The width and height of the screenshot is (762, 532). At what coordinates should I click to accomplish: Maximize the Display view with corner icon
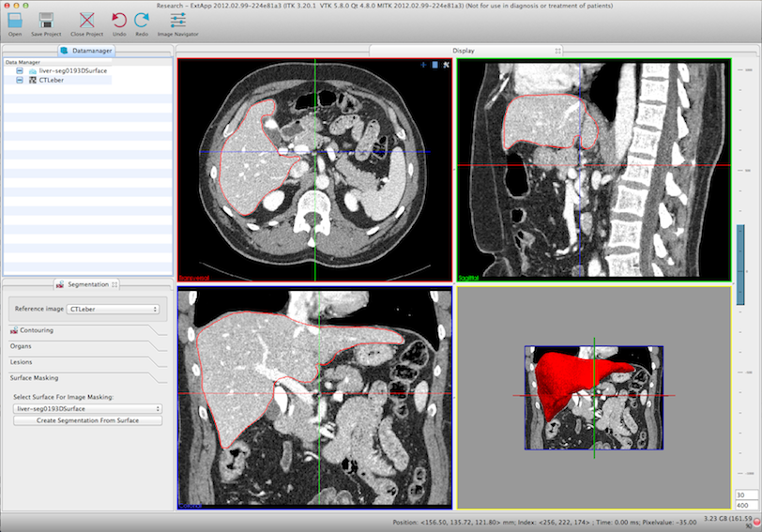[557, 51]
